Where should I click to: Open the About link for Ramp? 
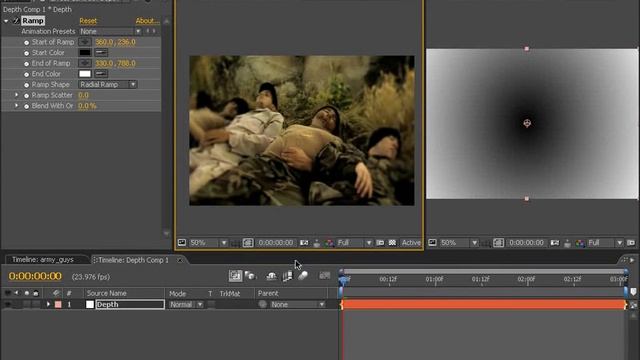[147, 21]
